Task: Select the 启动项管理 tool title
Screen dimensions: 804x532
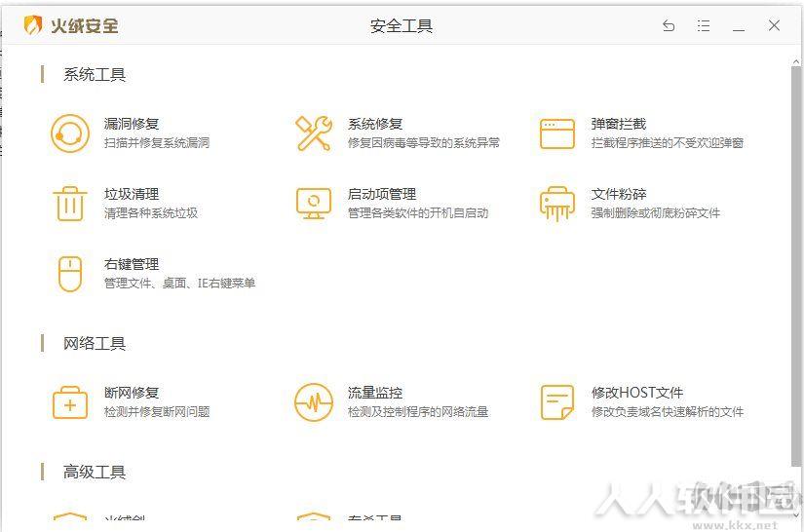Action: click(381, 194)
